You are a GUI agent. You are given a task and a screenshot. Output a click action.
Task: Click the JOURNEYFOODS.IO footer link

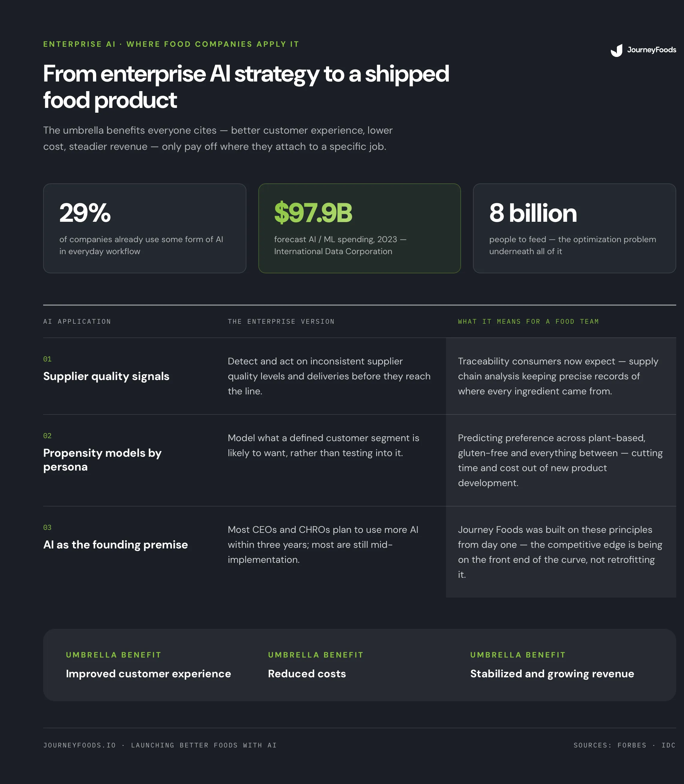79,745
